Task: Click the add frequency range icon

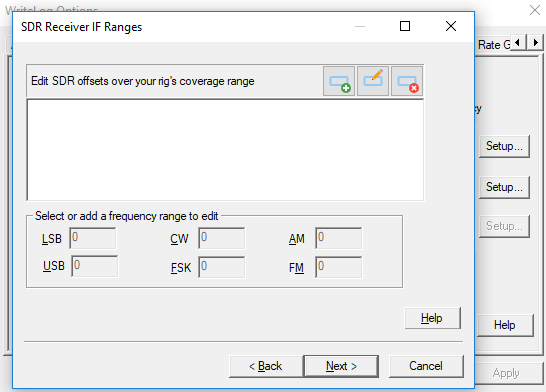Action: (339, 81)
